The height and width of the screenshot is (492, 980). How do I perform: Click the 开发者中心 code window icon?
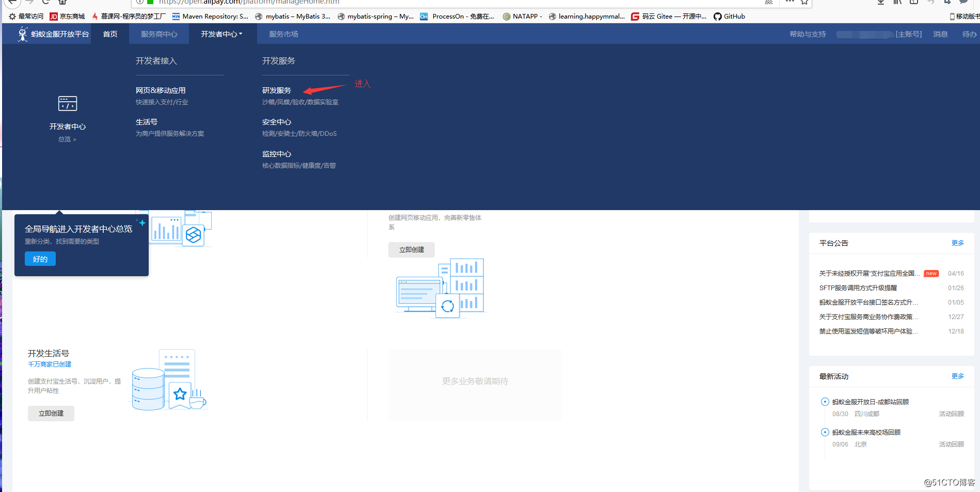(68, 103)
